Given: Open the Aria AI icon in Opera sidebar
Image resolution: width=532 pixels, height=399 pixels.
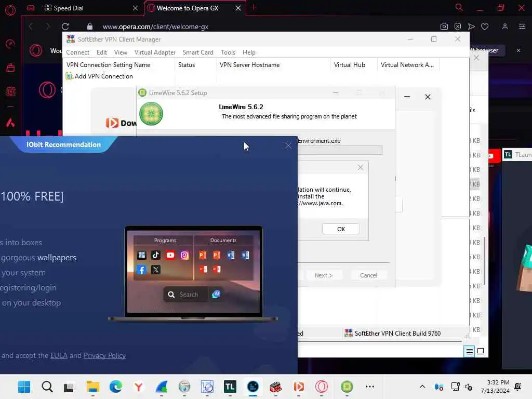Looking at the screenshot, I should tap(10, 123).
